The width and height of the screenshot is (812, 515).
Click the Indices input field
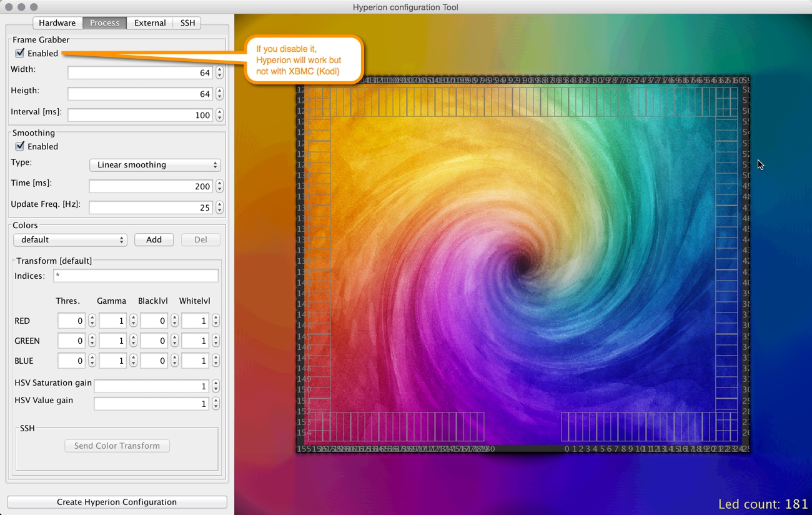tap(136, 276)
